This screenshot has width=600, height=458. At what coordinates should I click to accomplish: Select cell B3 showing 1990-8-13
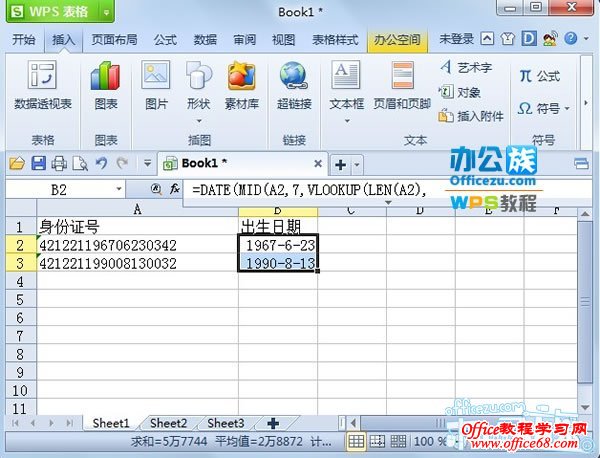[x=278, y=263]
